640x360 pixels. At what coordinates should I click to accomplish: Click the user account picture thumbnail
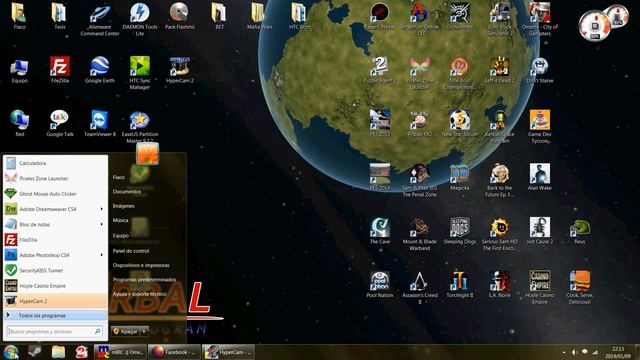pos(147,153)
